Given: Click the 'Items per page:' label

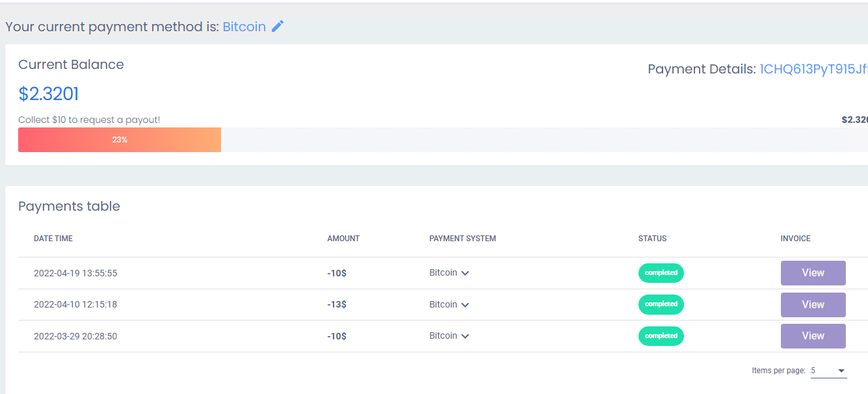Looking at the screenshot, I should tap(778, 371).
